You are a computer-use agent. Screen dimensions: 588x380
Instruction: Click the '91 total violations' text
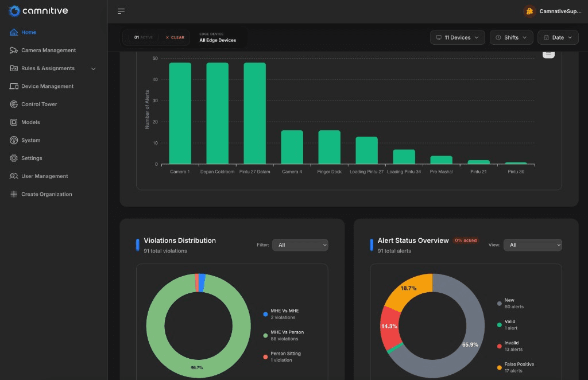(165, 251)
